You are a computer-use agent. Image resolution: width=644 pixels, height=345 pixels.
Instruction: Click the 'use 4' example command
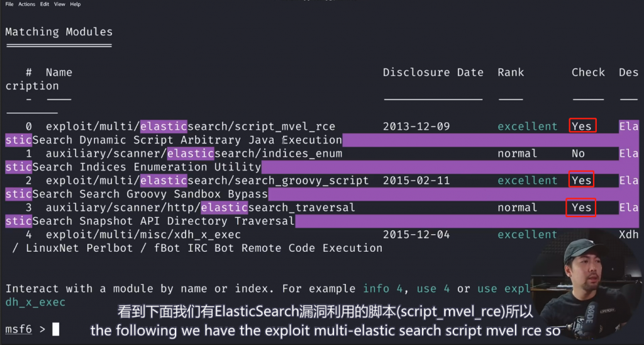[x=433, y=289]
